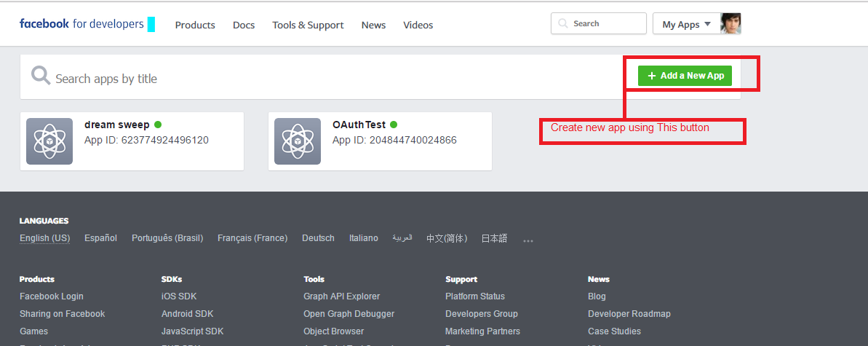
Task: Click the facebook for developers logo
Action: pyautogui.click(x=82, y=24)
